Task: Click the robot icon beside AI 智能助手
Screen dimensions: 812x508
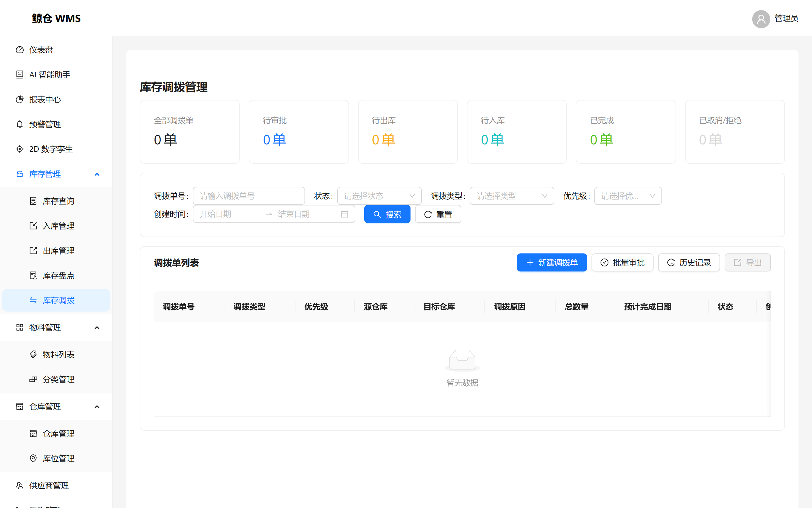Action: [20, 75]
